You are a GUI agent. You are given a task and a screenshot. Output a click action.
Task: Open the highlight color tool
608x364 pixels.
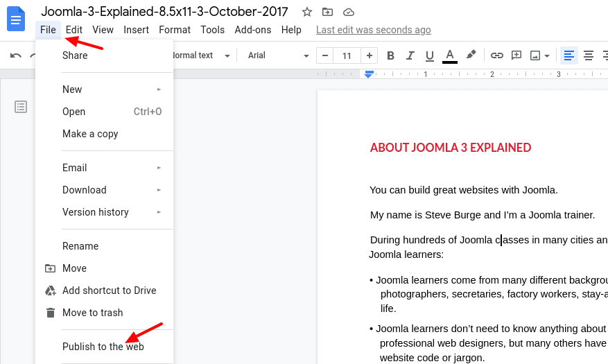coord(471,55)
